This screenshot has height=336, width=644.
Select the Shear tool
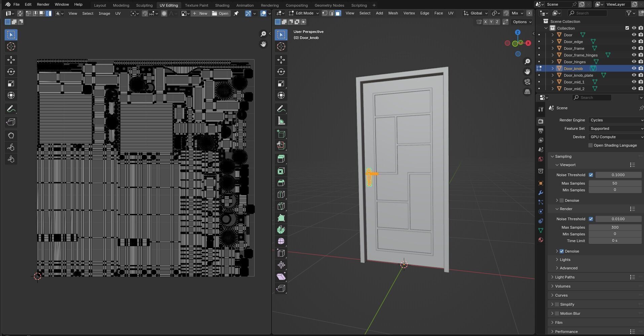click(x=281, y=276)
